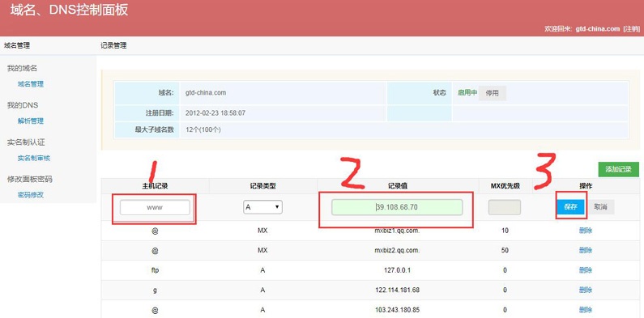Click the 主机记录 column header
Image resolution: width=644 pixels, height=318 pixels.
pos(155,186)
